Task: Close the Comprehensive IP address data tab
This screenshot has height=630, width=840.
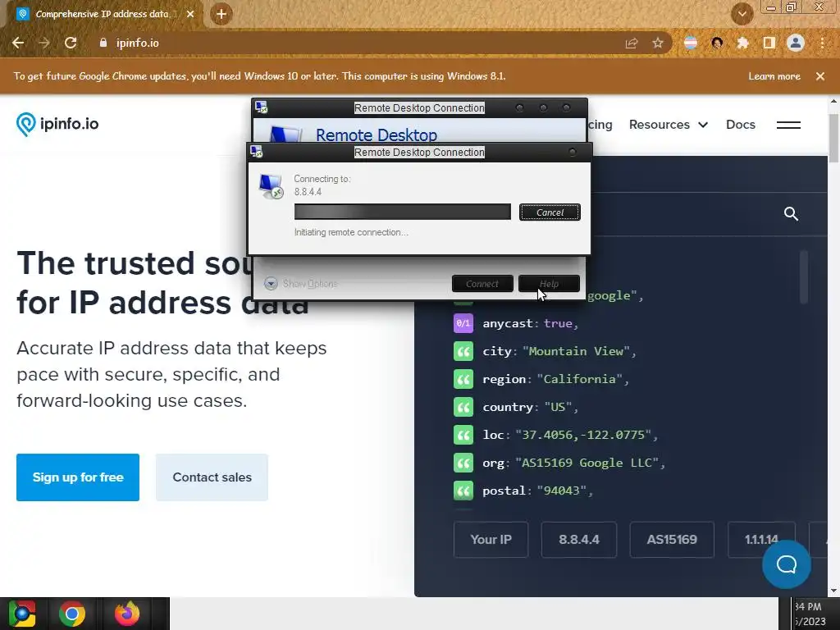Action: tap(190, 14)
